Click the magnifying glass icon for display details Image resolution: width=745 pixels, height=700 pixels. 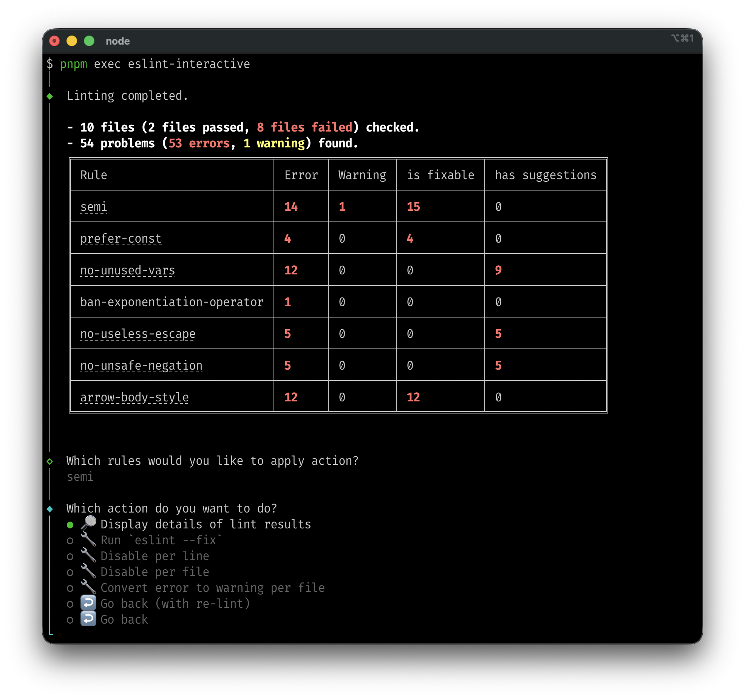pyautogui.click(x=88, y=523)
